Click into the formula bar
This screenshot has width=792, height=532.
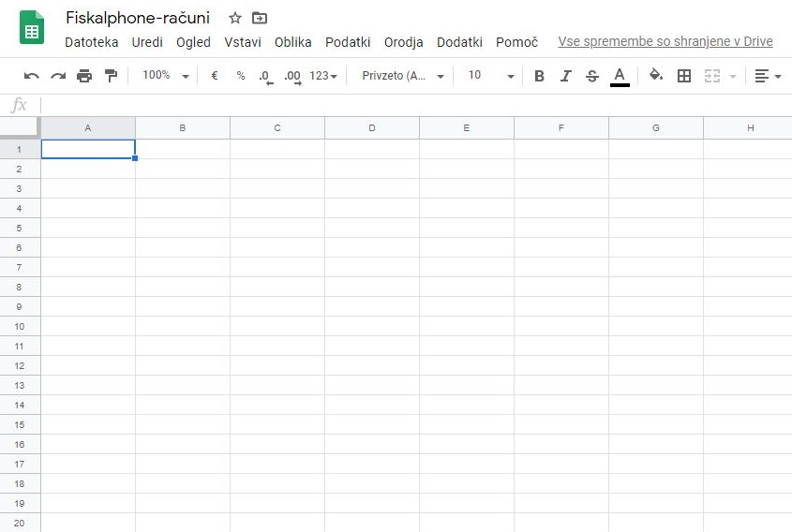414,105
